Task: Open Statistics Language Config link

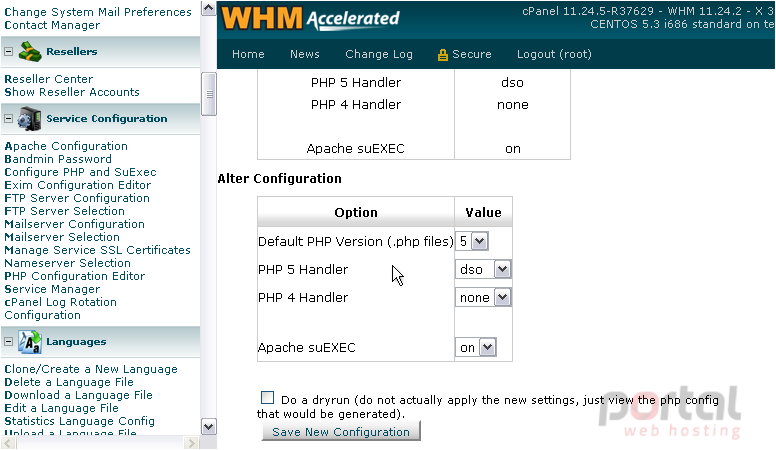Action: pyautogui.click(x=79, y=421)
